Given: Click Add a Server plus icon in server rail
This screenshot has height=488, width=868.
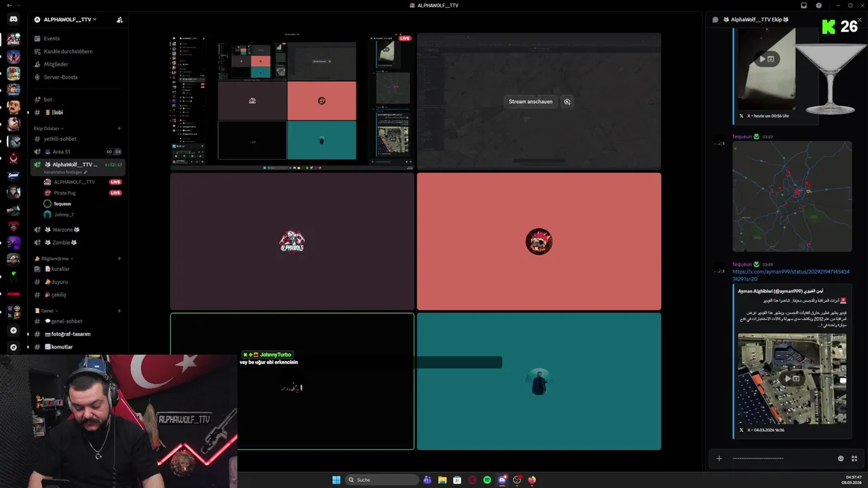Looking at the screenshot, I should point(13,330).
